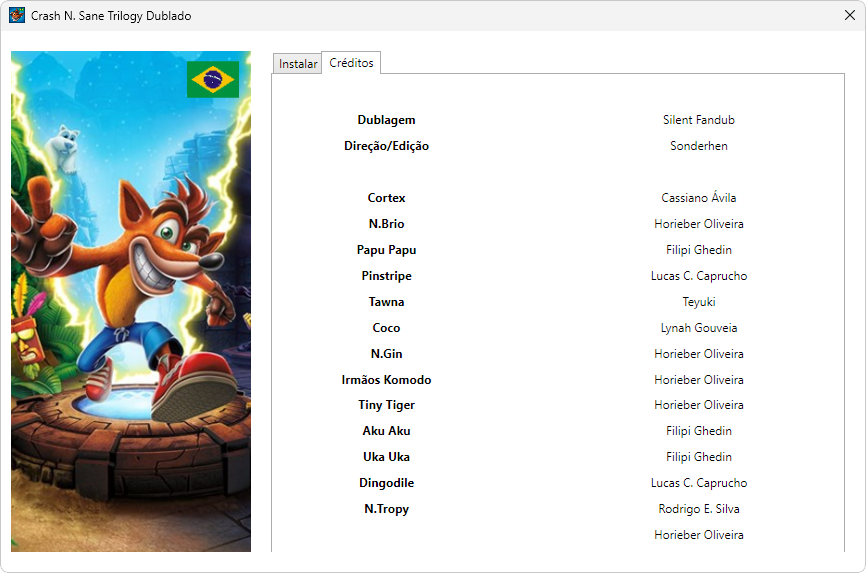Click the N.Brio character label
The height and width of the screenshot is (573, 866).
tap(386, 224)
